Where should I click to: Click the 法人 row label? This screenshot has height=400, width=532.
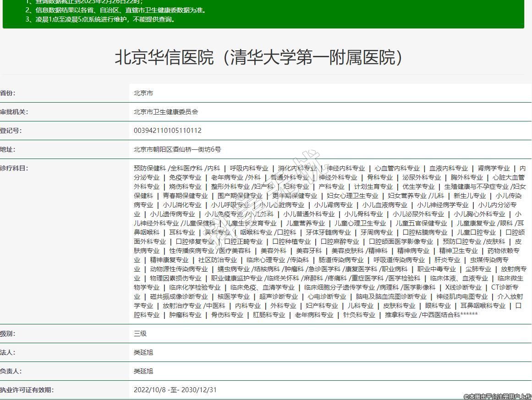pos(8,352)
